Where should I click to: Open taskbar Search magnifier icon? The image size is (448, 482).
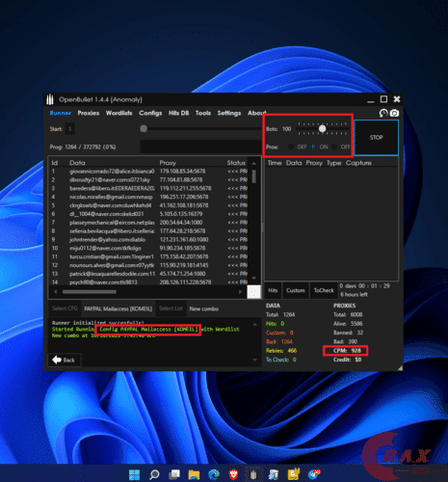pyautogui.click(x=154, y=474)
